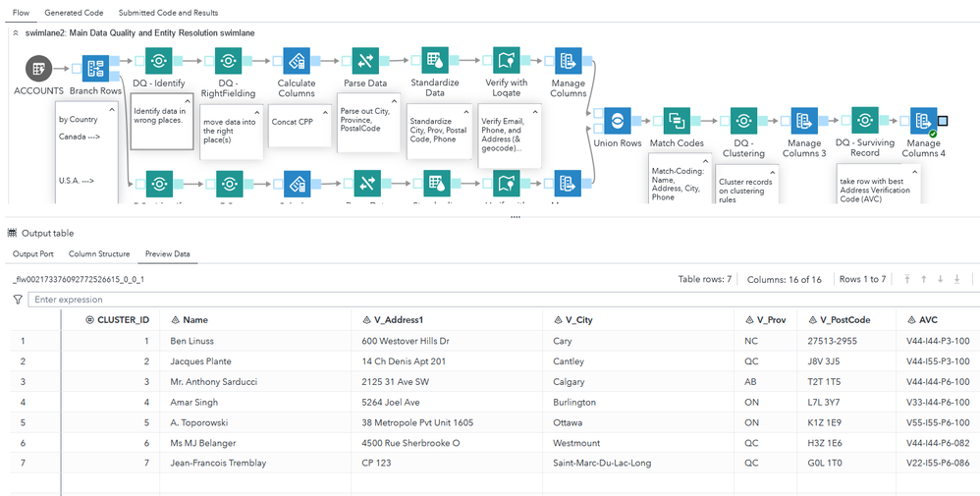Click the V_Prov column header
Screen dimensions: 980x496
coord(765,319)
